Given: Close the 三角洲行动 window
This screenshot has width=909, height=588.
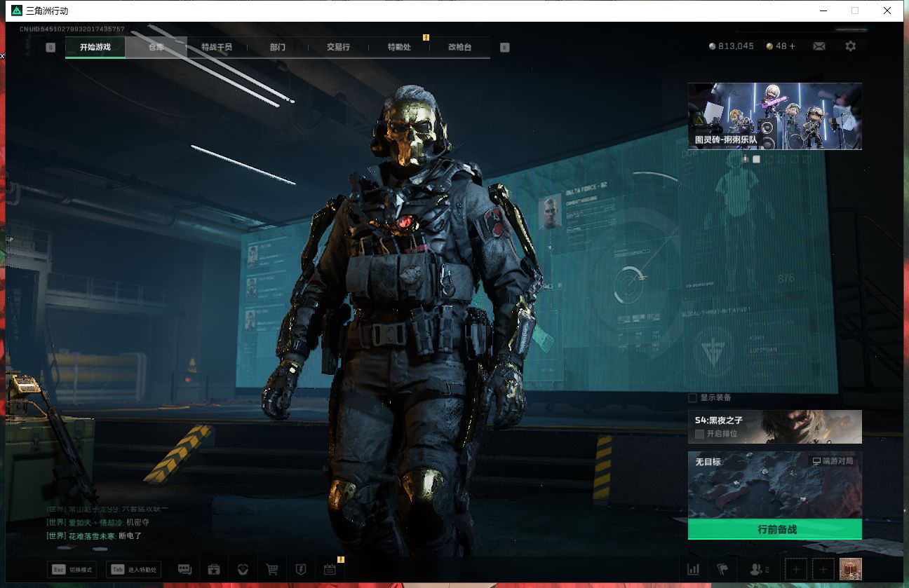Looking at the screenshot, I should coord(887,11).
